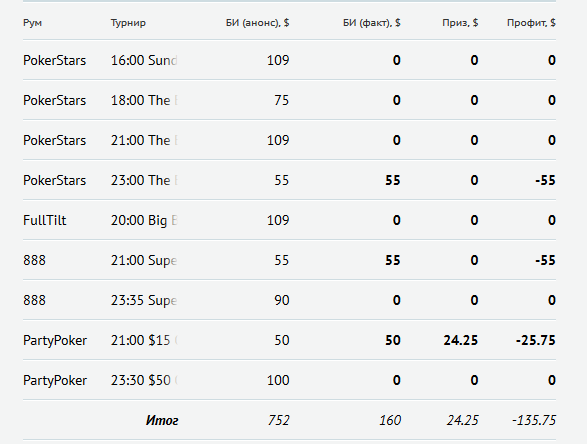The height and width of the screenshot is (444, 587).
Task: Open the 20:00 Big tournament entry
Action: tap(144, 221)
